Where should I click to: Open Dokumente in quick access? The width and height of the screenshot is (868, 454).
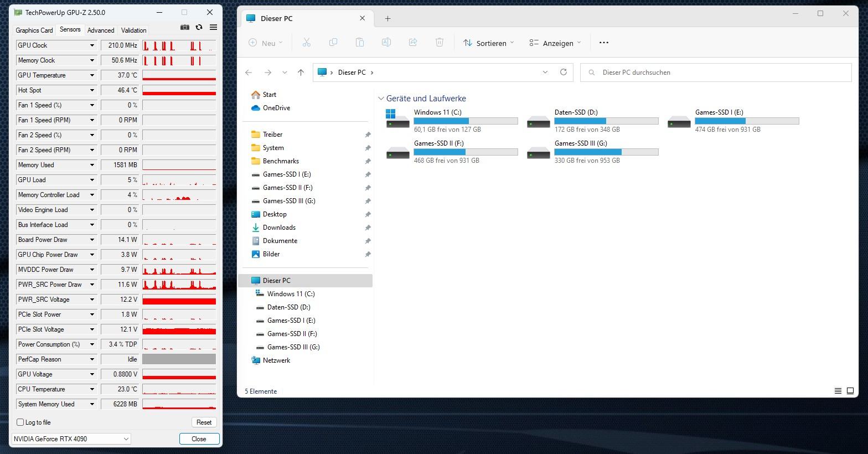coord(274,241)
